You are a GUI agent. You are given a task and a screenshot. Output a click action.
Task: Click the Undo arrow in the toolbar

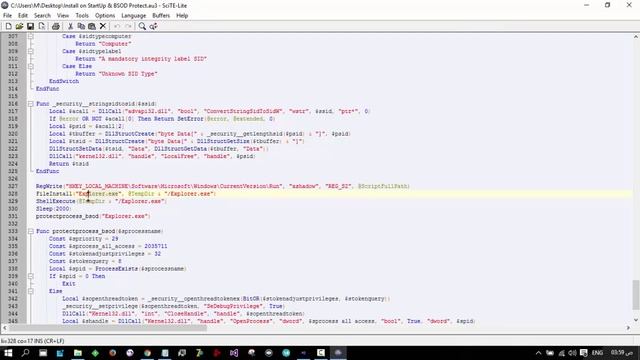(x=117, y=26)
